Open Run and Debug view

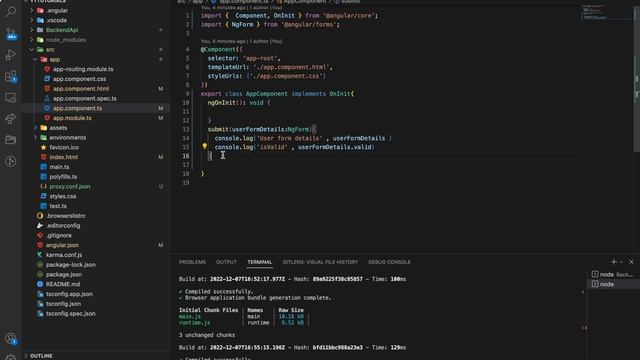11,55
